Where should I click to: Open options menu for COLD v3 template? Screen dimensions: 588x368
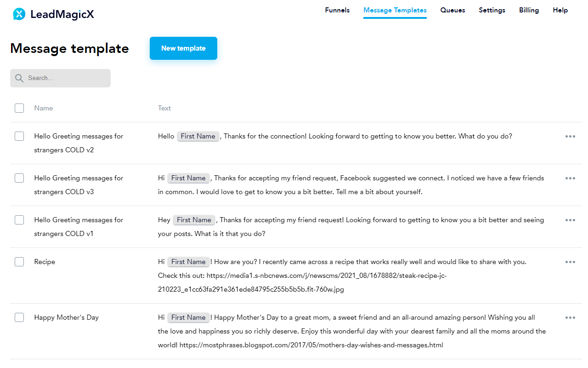click(x=570, y=178)
